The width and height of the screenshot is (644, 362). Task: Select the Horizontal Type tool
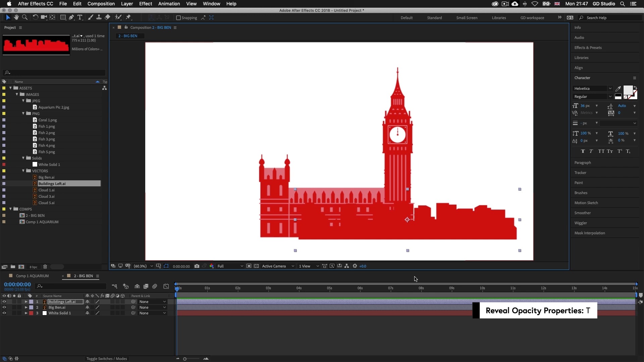(x=80, y=17)
